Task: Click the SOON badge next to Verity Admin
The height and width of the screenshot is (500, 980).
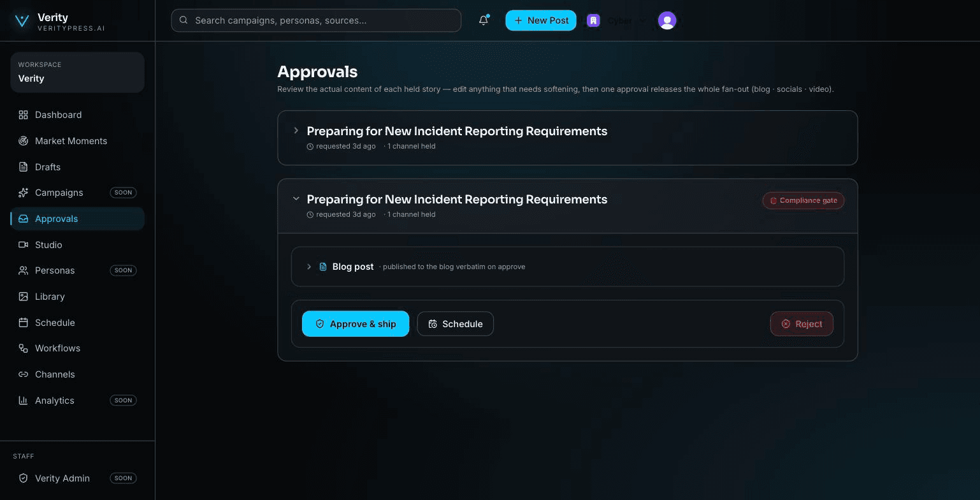Action: pos(124,478)
